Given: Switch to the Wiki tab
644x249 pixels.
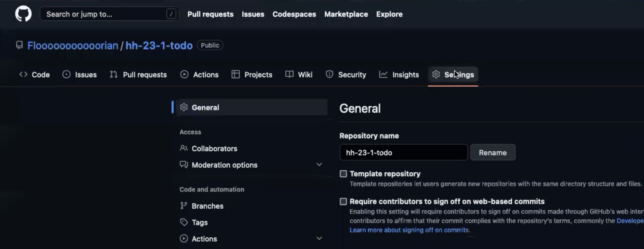Looking at the screenshot, I should click(x=299, y=75).
